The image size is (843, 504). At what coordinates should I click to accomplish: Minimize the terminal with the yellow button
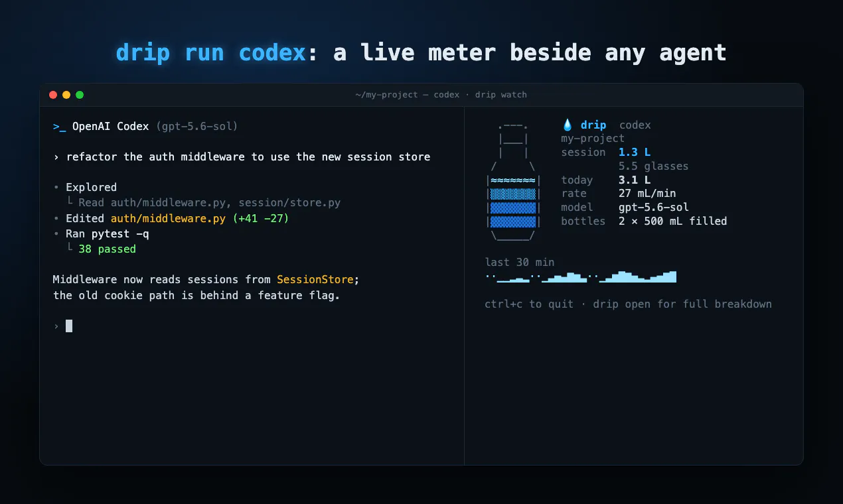(x=66, y=95)
